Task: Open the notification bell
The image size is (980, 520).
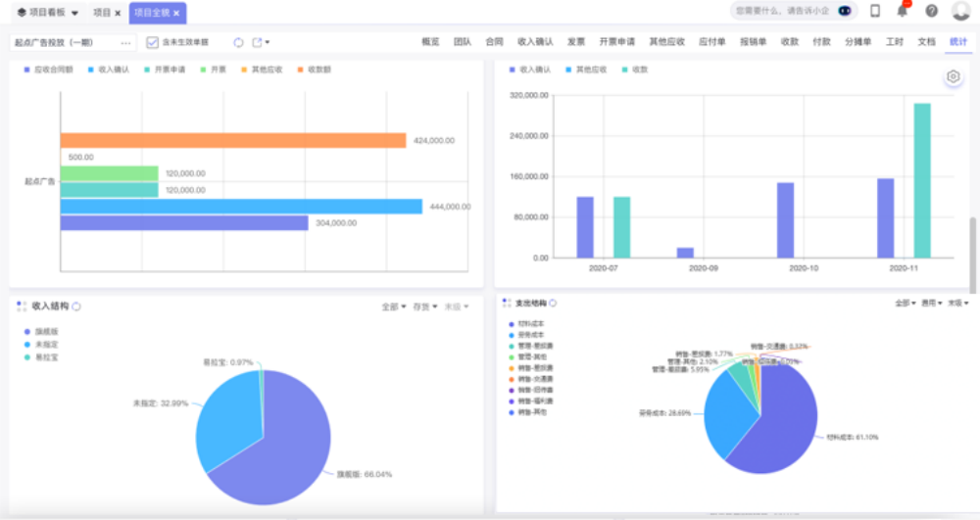Action: click(x=903, y=11)
